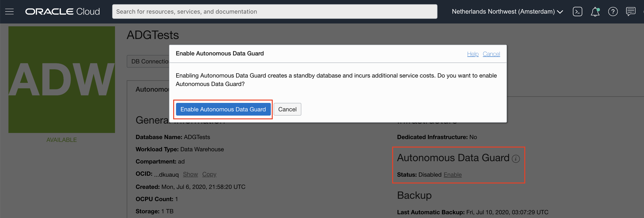This screenshot has width=644, height=218.
Task: Click Enable link next to Status Disabled
Action: coord(452,175)
